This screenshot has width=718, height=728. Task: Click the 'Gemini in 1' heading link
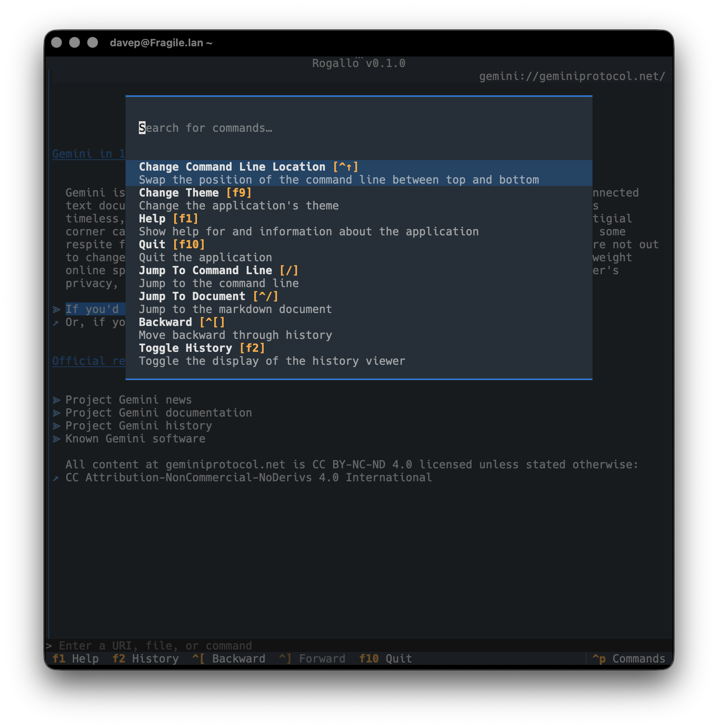(89, 154)
